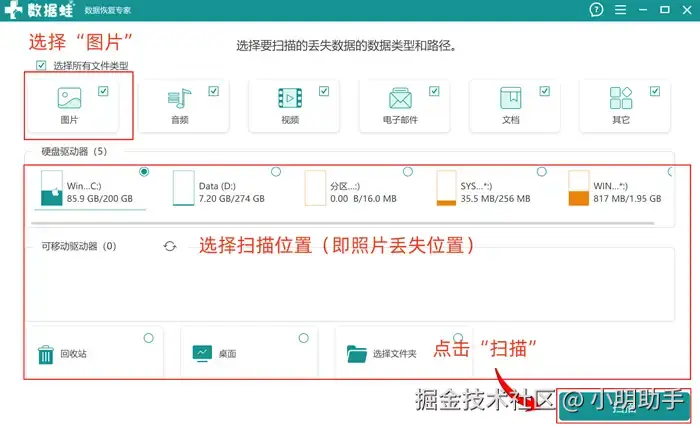Minimize the 数据蛙 window

coord(643,10)
